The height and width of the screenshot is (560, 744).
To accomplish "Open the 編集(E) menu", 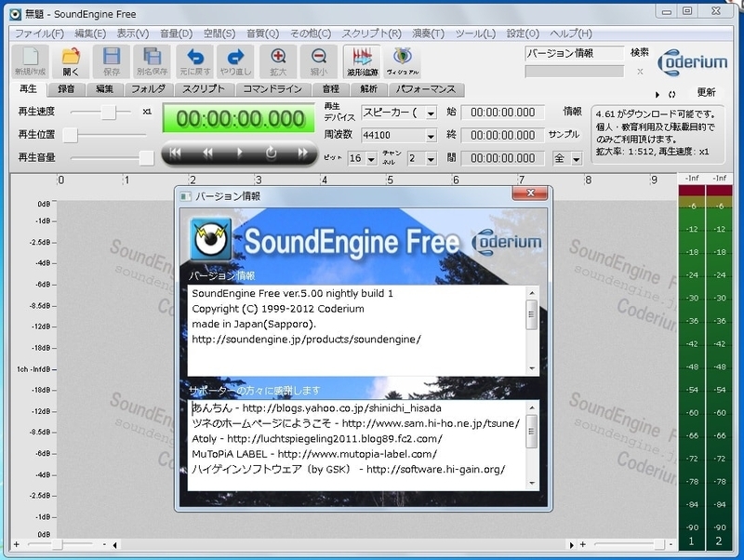I will coord(90,33).
